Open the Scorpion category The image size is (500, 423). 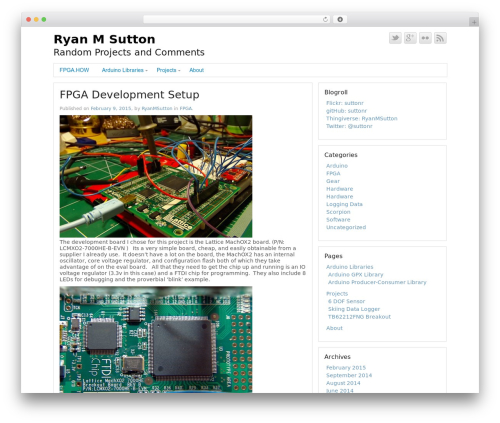(x=338, y=212)
